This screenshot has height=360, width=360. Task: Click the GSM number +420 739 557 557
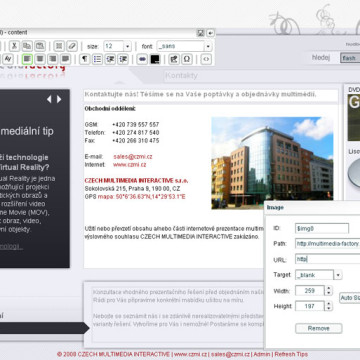pyautogui.click(x=136, y=125)
